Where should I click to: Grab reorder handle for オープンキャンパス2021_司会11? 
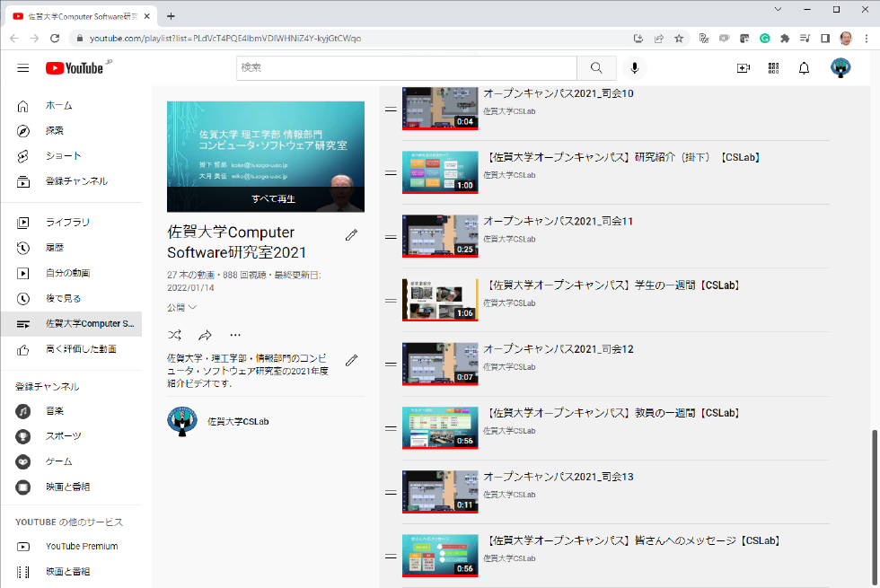391,237
